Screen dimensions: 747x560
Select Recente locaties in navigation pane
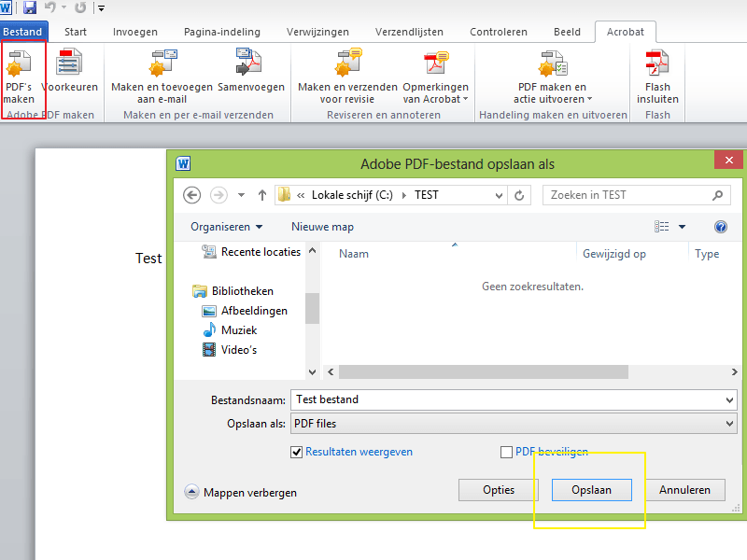[x=251, y=251]
